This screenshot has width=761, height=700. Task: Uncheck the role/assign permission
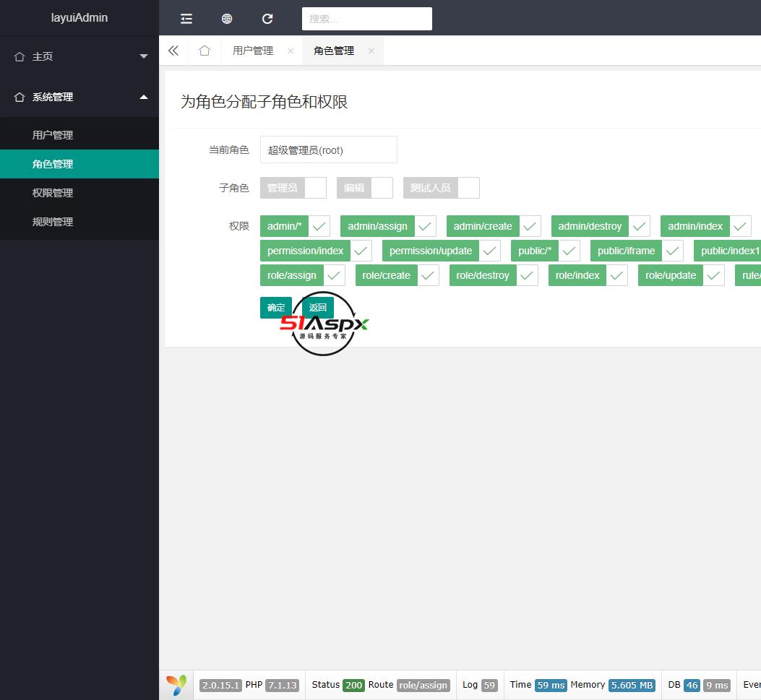tap(302, 275)
